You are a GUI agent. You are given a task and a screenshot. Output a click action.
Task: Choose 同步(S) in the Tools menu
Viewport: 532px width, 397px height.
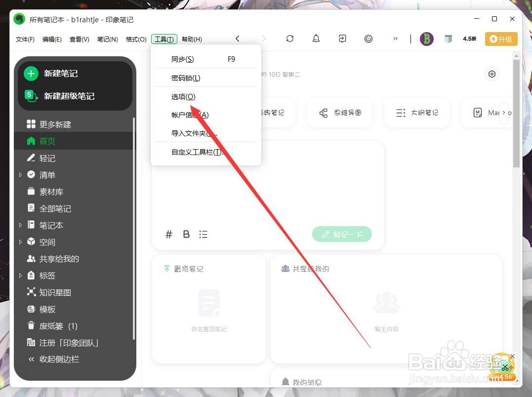(206, 59)
